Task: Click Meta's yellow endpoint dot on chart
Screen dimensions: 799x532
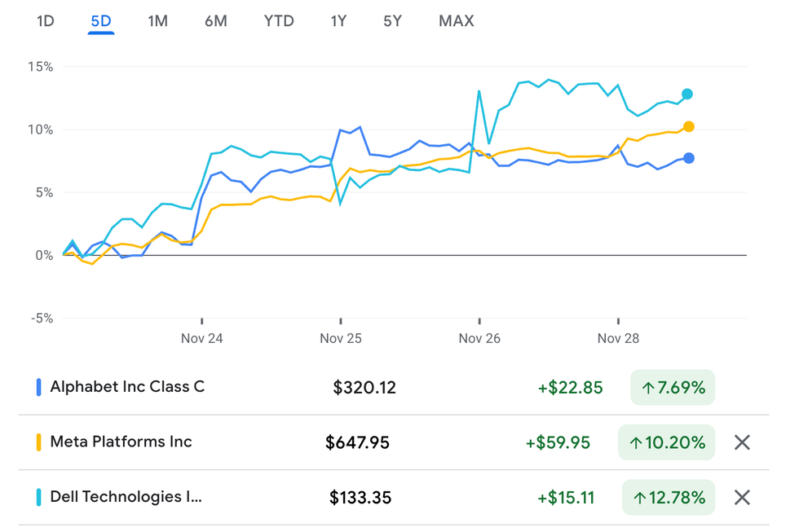Action: tap(689, 126)
